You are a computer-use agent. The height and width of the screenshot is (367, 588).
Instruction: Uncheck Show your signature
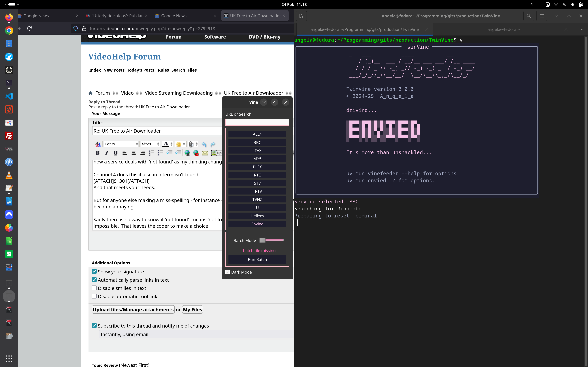coord(94,271)
